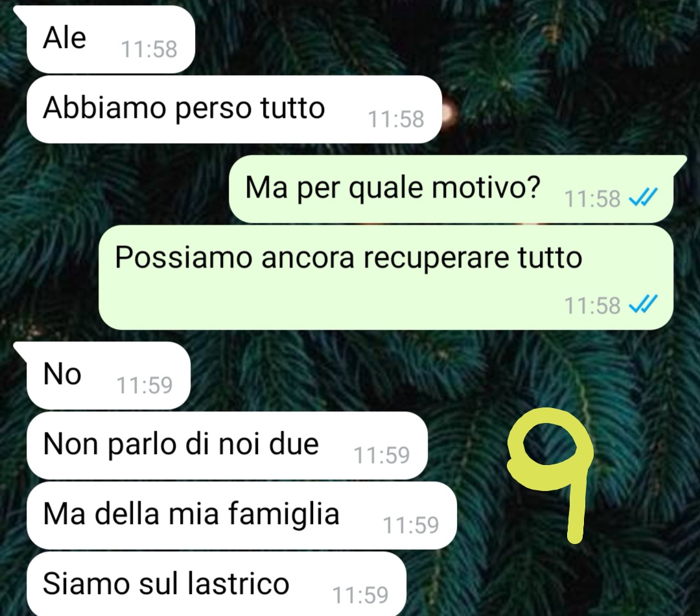Click the 11:58 time in 'Ma per quale motivo?'
The width and height of the screenshot is (700, 616).
coord(592,198)
